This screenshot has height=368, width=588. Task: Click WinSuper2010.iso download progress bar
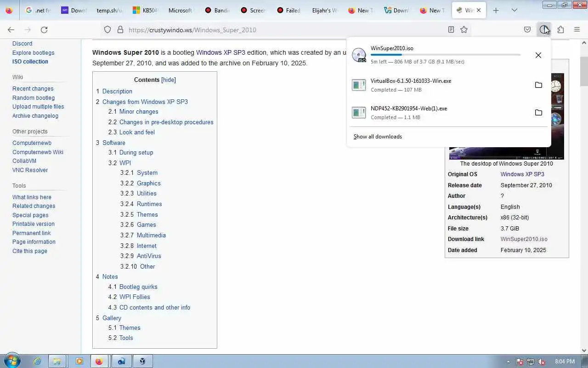tap(446, 55)
